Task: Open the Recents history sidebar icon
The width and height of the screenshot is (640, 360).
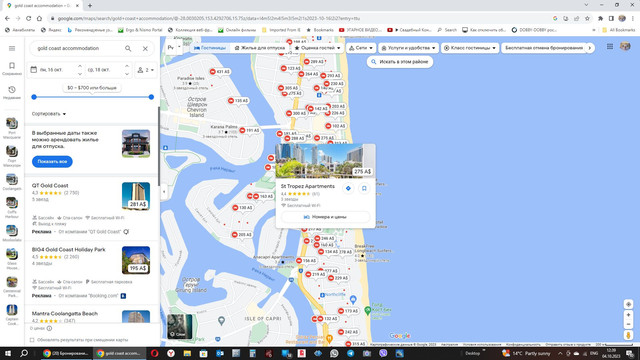Action: point(12,92)
